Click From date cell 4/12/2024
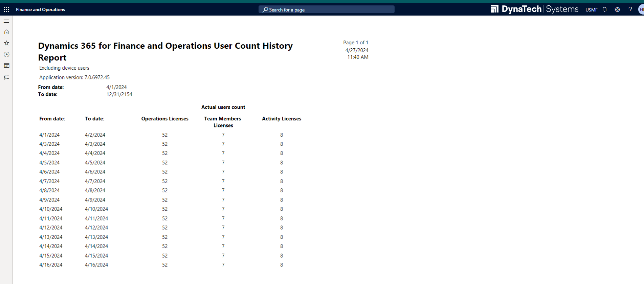644x284 pixels. pyautogui.click(x=51, y=228)
